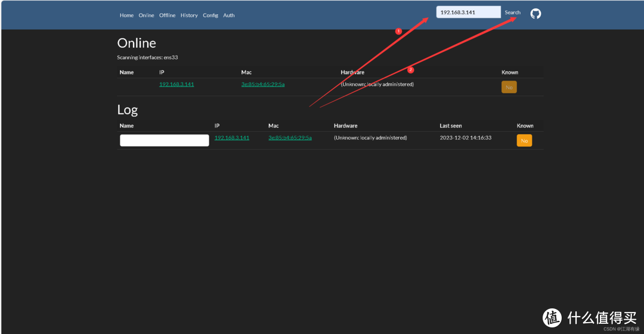Click the empty Name field in Log table

[165, 141]
